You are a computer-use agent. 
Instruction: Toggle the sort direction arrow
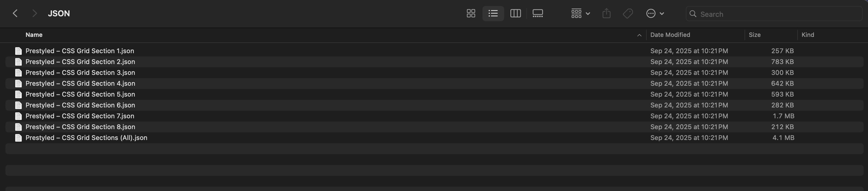tap(639, 35)
